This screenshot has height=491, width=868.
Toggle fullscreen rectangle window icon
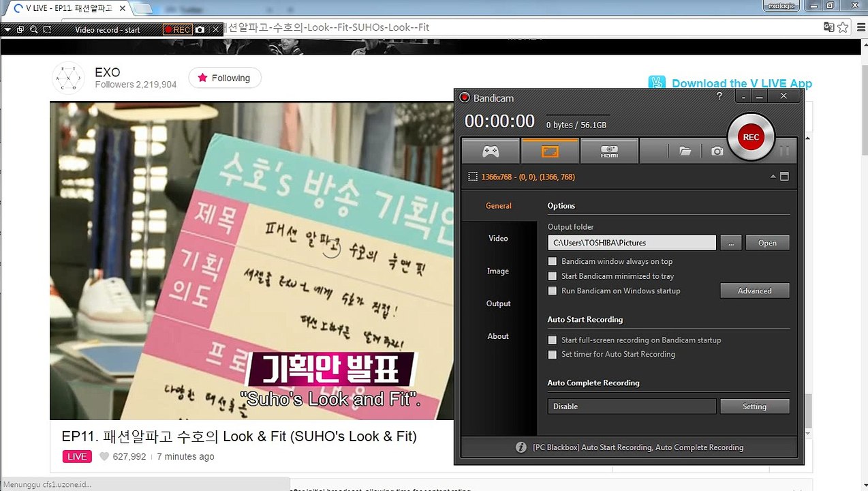pos(784,177)
